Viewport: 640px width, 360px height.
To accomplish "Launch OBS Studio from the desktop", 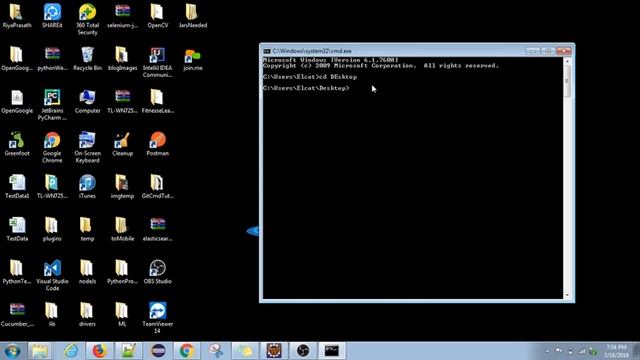I will [158, 272].
